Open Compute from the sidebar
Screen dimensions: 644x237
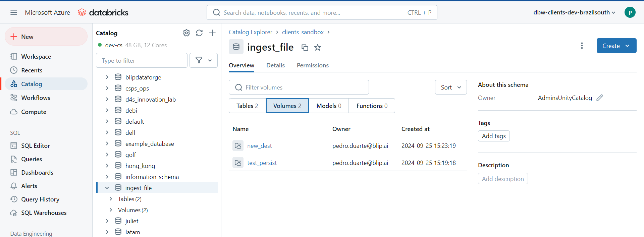(46, 112)
